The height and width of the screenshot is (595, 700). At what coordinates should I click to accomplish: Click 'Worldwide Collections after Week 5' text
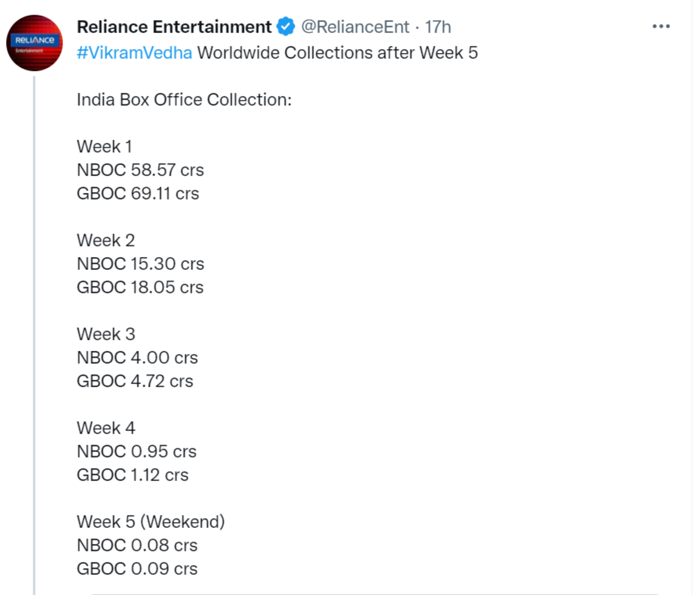coord(337,53)
